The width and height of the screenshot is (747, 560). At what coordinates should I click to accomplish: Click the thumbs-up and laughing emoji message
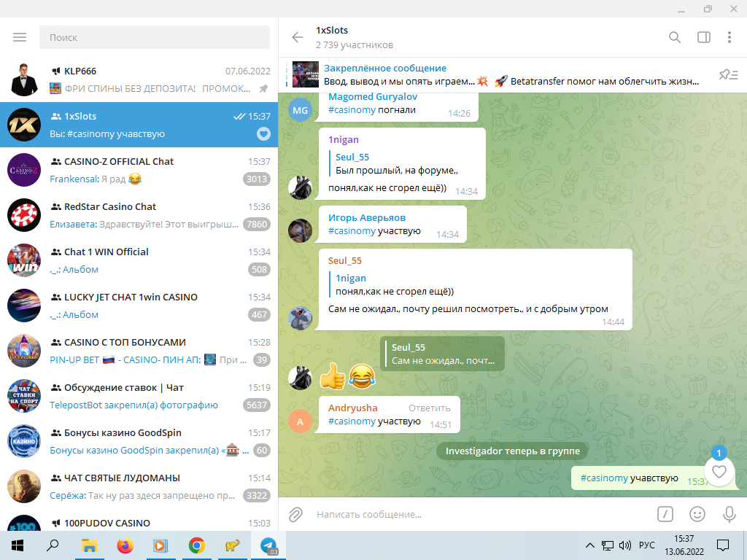coord(347,376)
